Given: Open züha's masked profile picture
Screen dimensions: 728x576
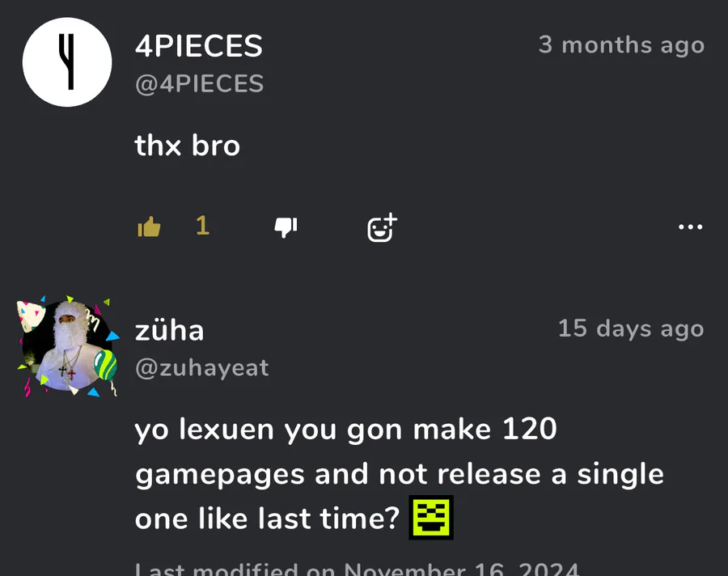Looking at the screenshot, I should [x=66, y=345].
